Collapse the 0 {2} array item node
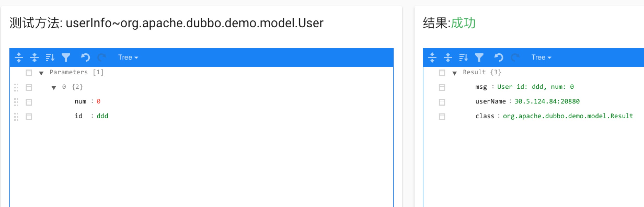The width and height of the screenshot is (644, 207). (54, 88)
